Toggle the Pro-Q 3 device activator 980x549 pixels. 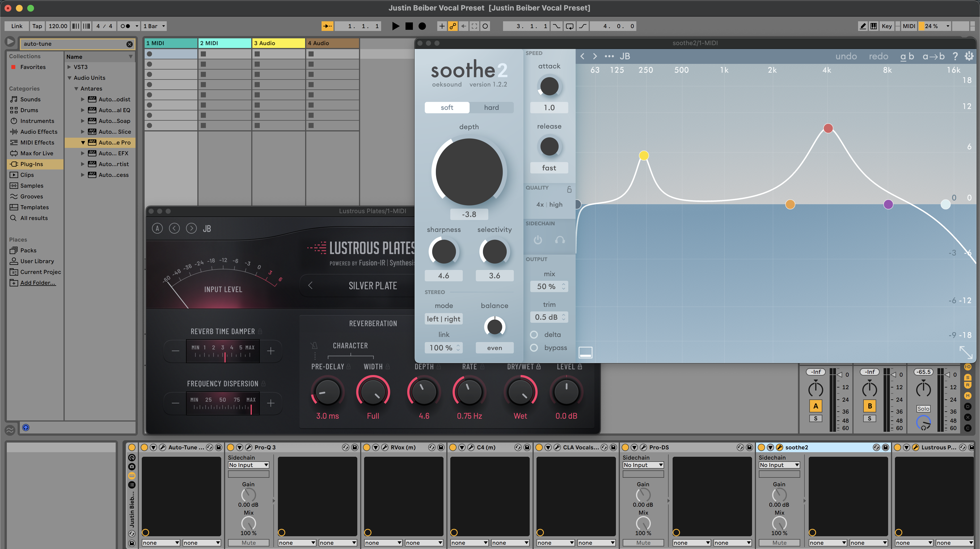click(231, 447)
